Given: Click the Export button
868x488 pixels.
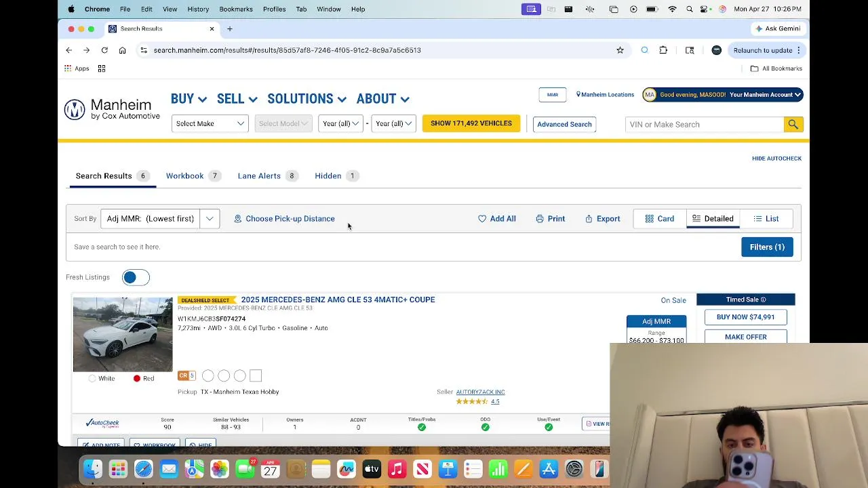Looking at the screenshot, I should 602,219.
